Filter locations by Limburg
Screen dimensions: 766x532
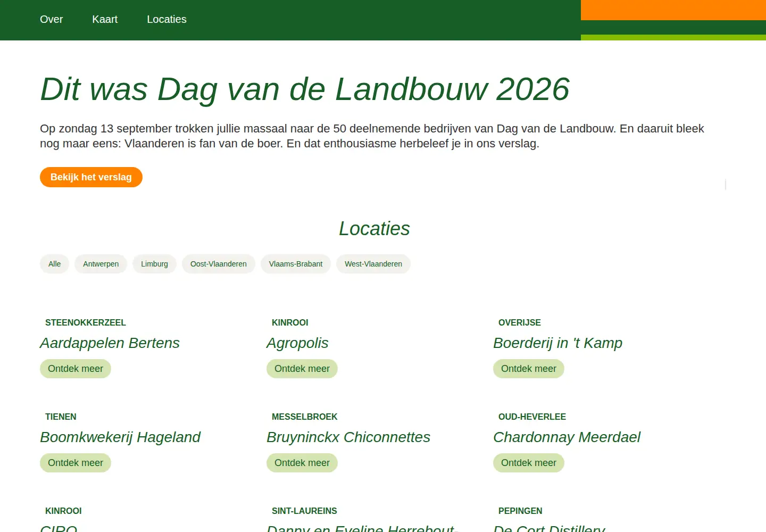click(154, 264)
